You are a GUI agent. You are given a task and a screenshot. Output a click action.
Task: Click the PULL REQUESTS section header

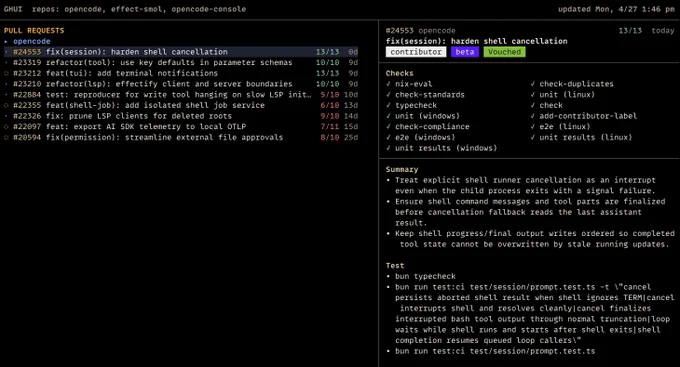tap(34, 30)
